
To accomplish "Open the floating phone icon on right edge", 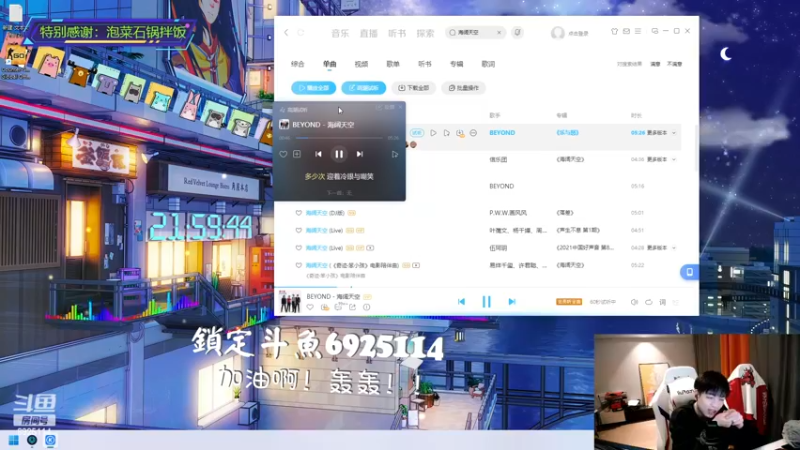I will (689, 272).
